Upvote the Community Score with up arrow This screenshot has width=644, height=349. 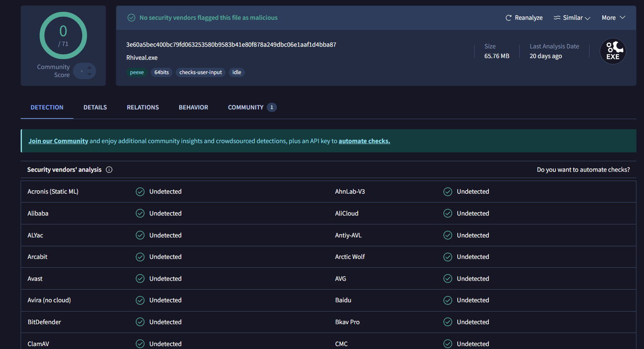coord(89,67)
